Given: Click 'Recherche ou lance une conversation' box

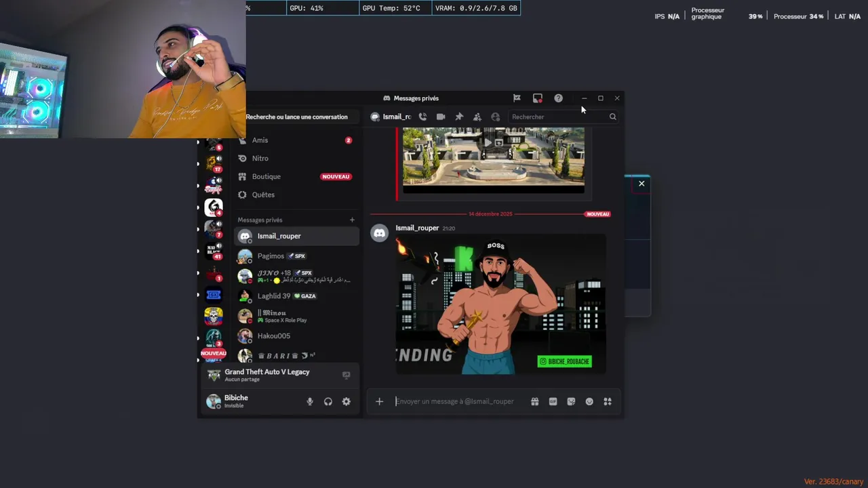Looking at the screenshot, I should (296, 117).
